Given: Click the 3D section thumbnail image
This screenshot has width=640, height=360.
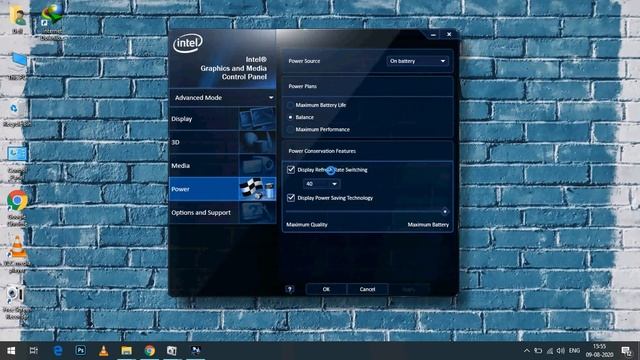Looking at the screenshot, I should tap(257, 142).
